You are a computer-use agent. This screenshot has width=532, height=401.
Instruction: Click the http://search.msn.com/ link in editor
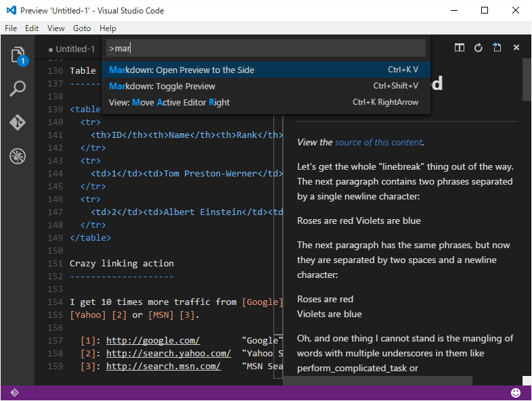click(163, 366)
